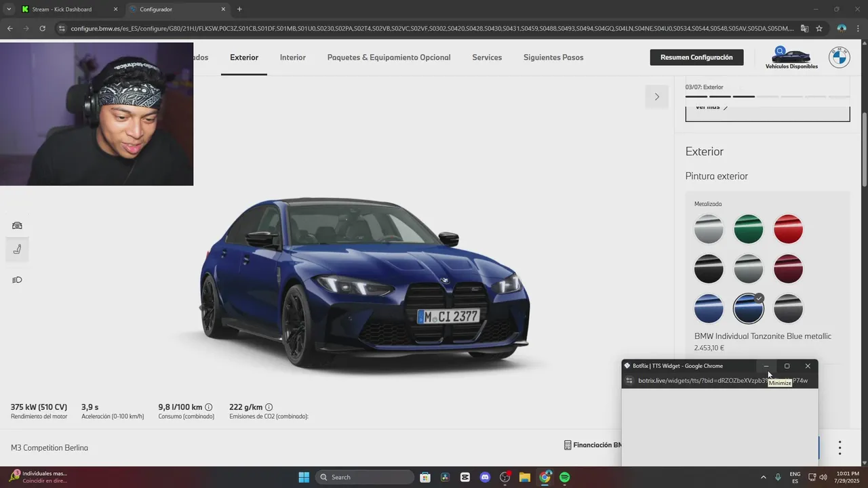Viewport: 868px width, 488px height.
Task: Open Windows Start menu
Action: pyautogui.click(x=304, y=477)
